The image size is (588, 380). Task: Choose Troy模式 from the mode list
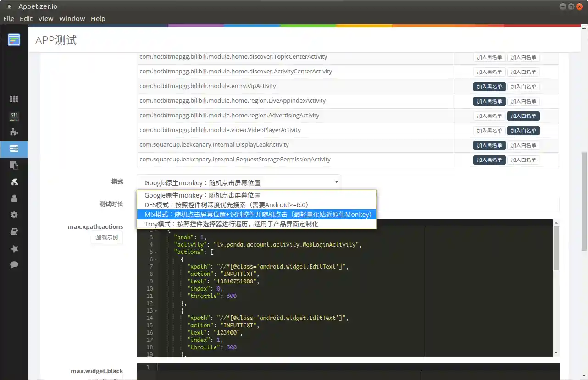pyautogui.click(x=231, y=224)
